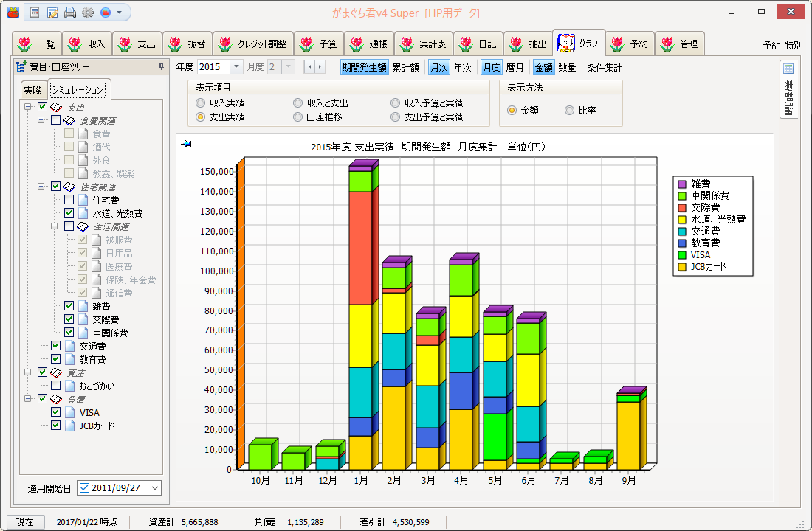Open the 年度 2015 dropdown

coord(236,67)
